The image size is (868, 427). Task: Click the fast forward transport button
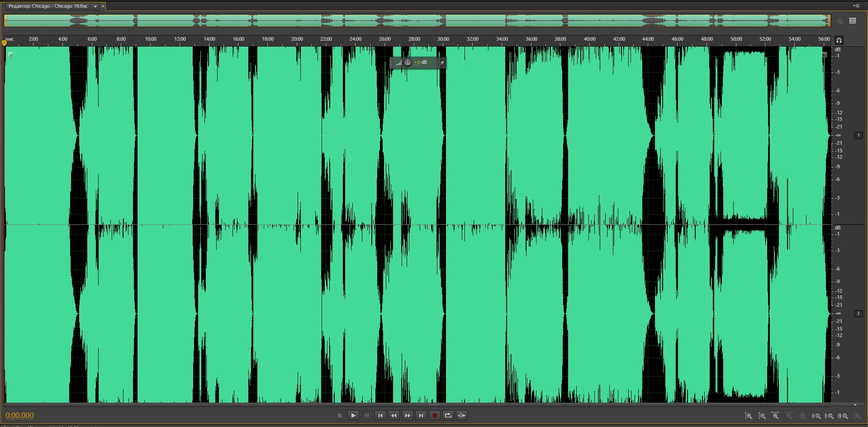point(407,416)
